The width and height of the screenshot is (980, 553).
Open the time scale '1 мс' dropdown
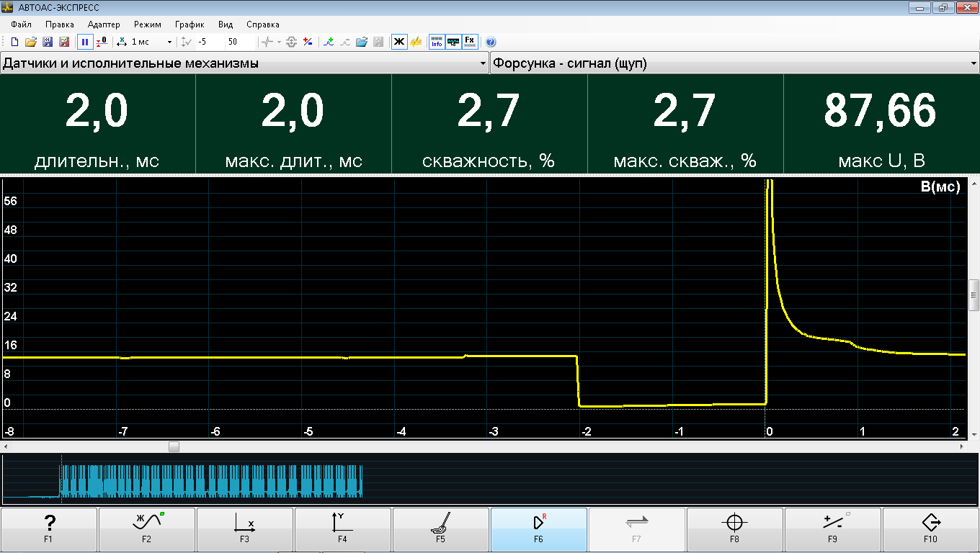pos(170,42)
